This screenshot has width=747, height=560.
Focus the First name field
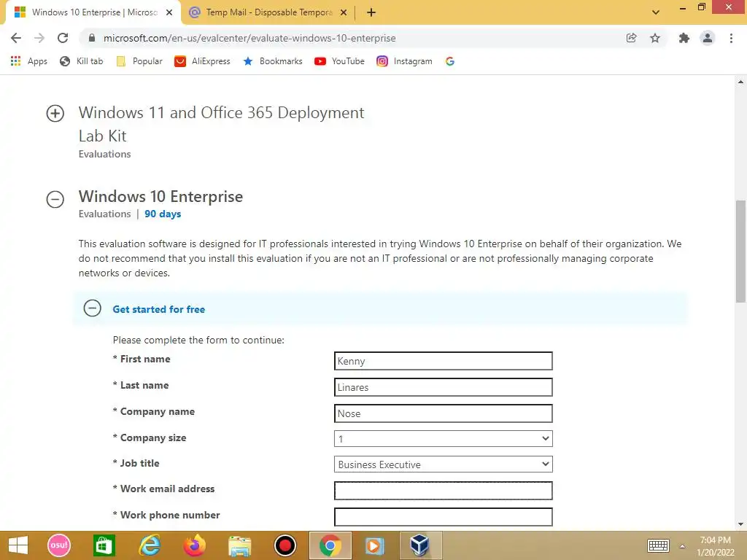(x=443, y=361)
